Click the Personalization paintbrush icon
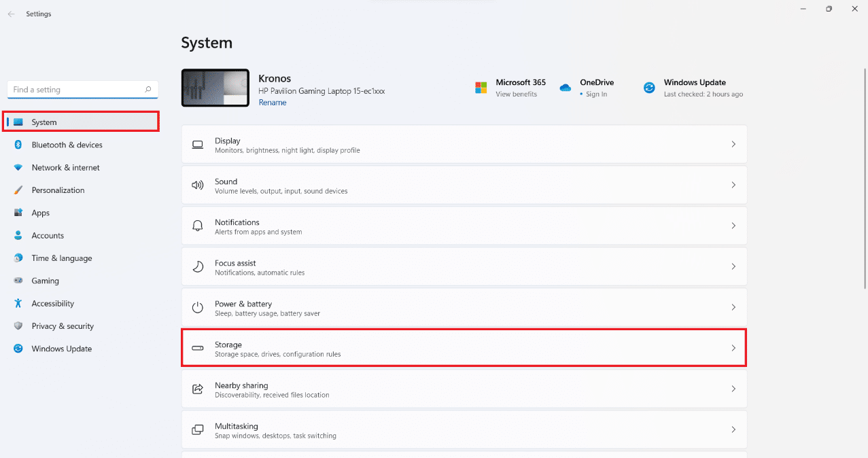868x458 pixels. pos(18,190)
